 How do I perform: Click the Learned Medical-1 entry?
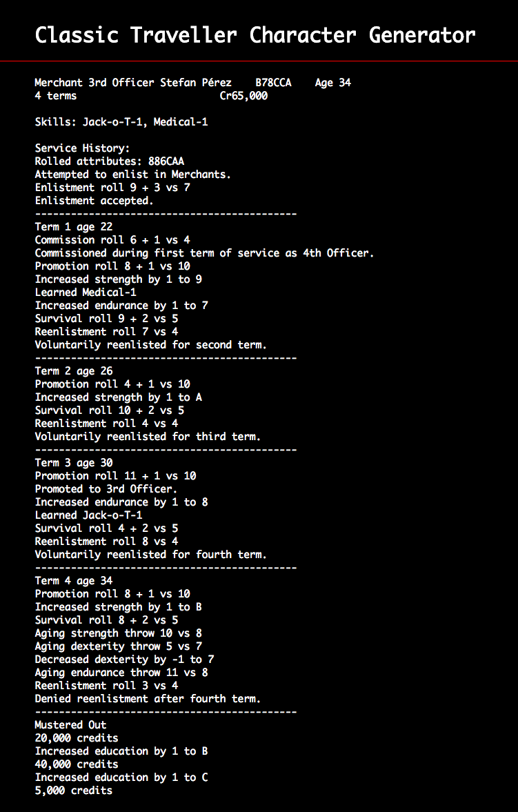tap(86, 292)
